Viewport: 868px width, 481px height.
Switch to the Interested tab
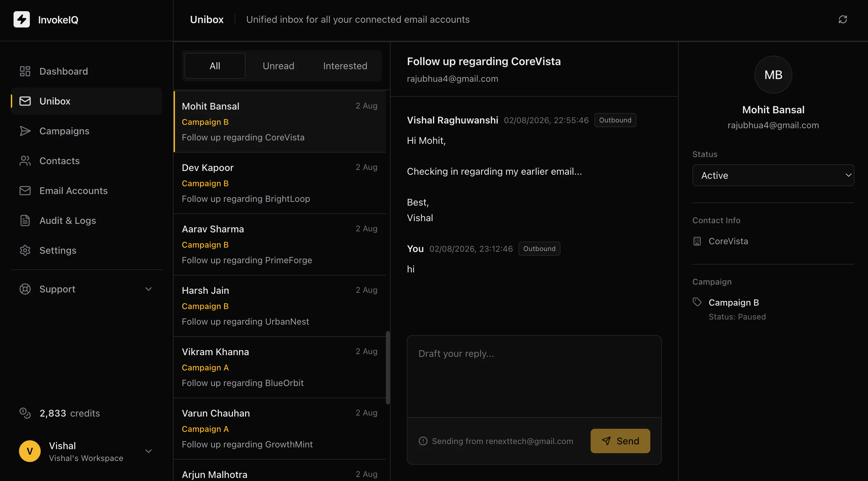coord(345,66)
